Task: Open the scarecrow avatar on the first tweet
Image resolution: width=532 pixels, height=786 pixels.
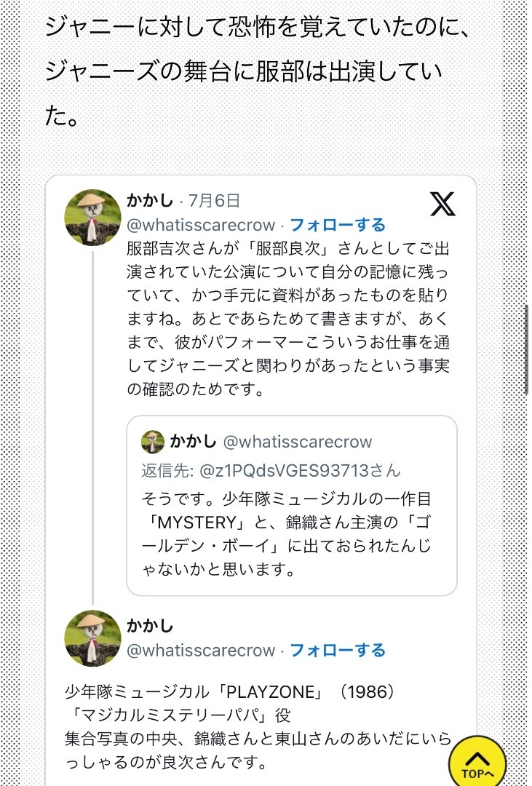Action: (92, 218)
